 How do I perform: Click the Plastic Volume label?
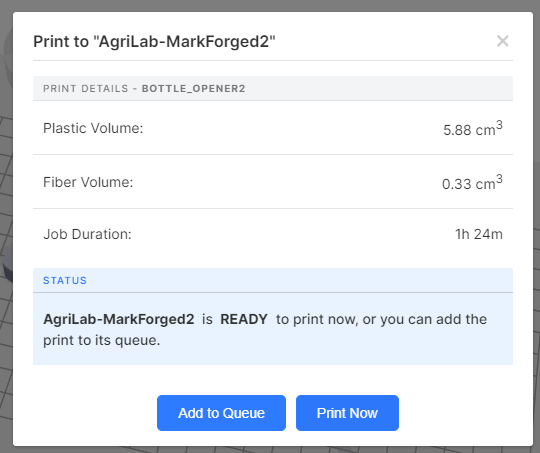[x=93, y=128]
